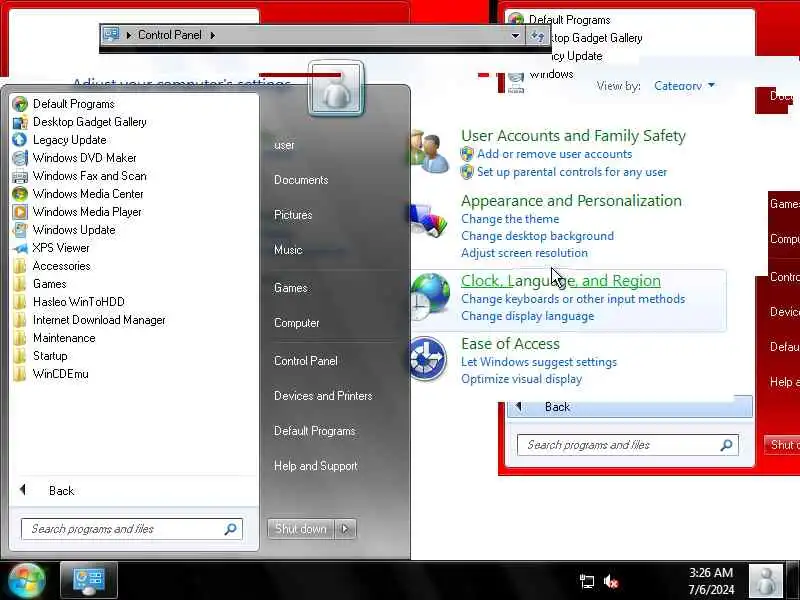Focus search box in background Start menu
The image size is (800, 600).
[x=628, y=445]
